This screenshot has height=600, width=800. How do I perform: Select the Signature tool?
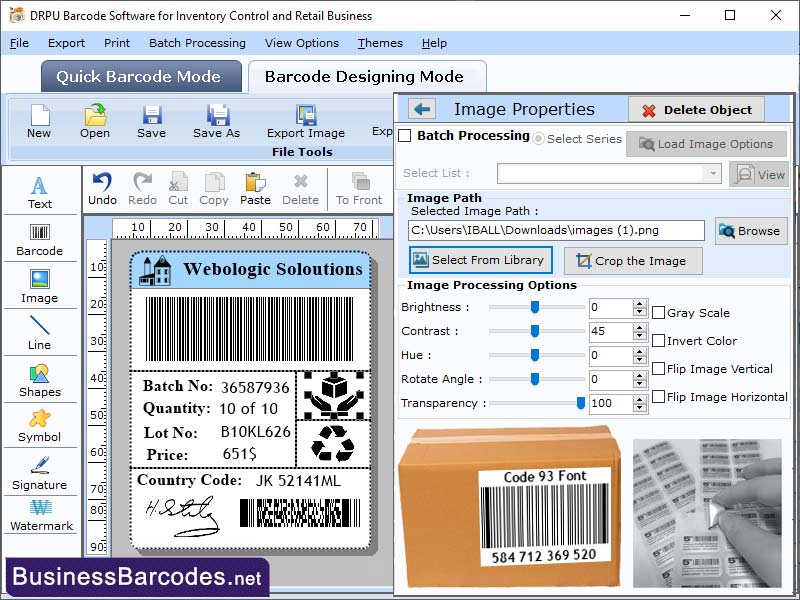coord(40,477)
